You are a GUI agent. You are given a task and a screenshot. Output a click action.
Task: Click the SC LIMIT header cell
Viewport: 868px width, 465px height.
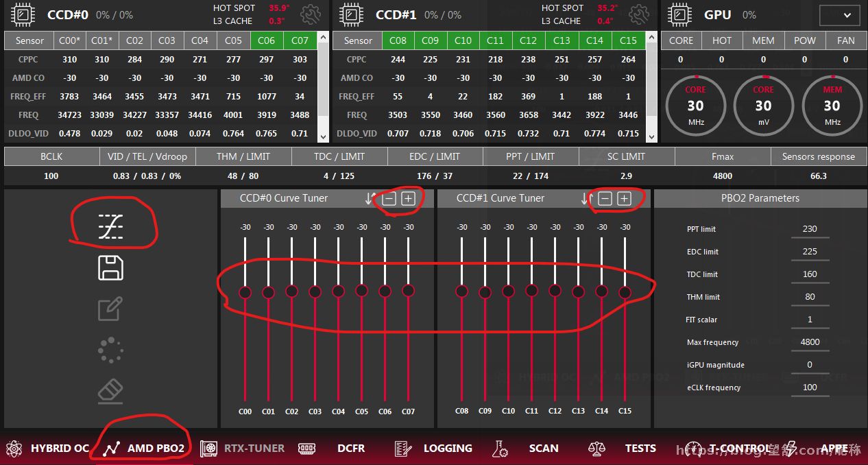click(x=626, y=156)
